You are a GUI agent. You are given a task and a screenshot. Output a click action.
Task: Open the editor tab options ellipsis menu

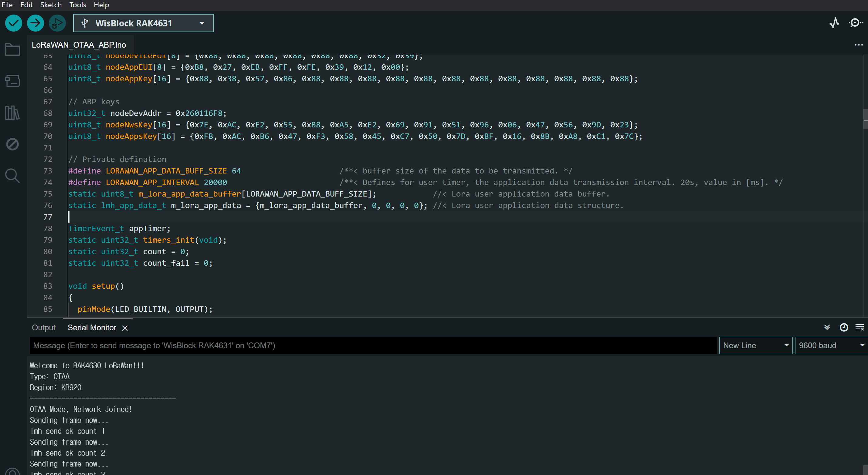[859, 45]
